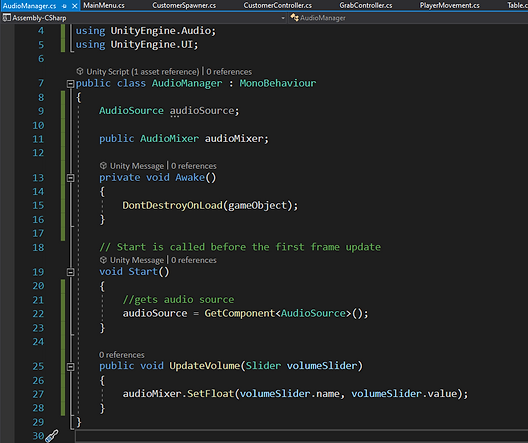Screen dimensions: 528x443
Task: Click the //gets audio source comment
Action: tap(178, 300)
